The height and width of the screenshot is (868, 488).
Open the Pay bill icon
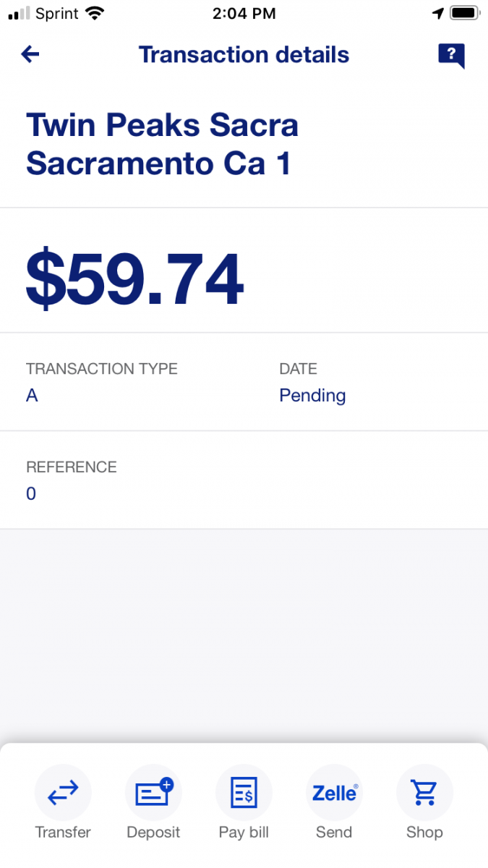coord(244,793)
